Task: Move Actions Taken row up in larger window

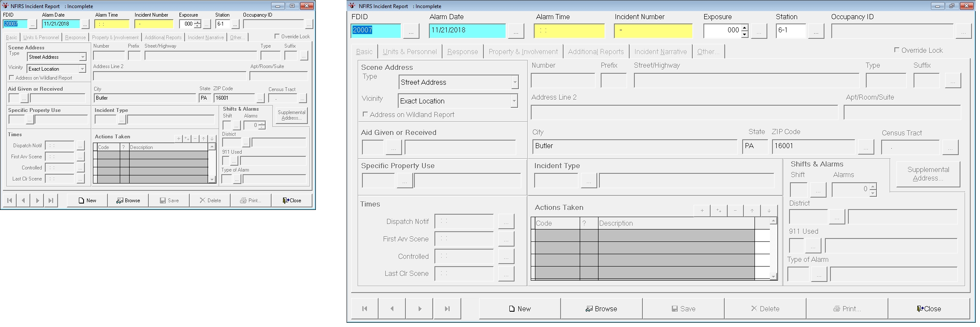Action: tap(752, 210)
